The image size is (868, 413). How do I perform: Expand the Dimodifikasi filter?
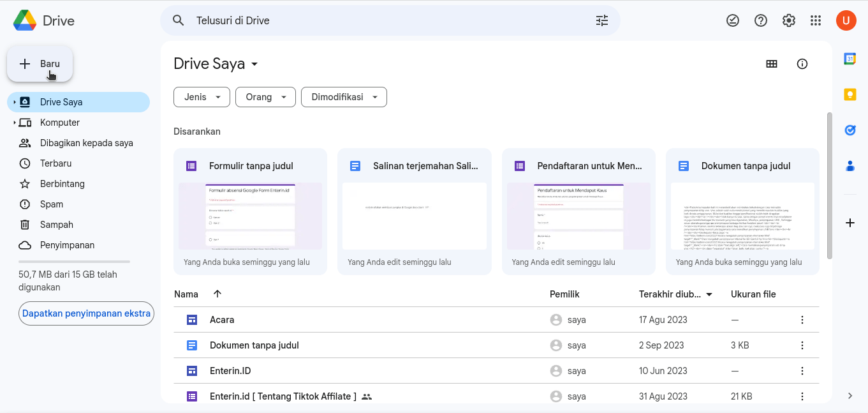pyautogui.click(x=344, y=97)
